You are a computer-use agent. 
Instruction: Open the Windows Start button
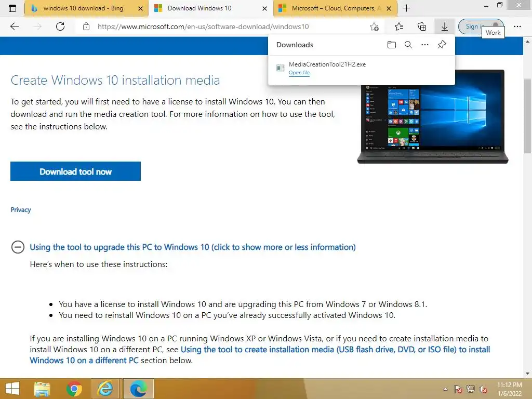tap(12, 389)
